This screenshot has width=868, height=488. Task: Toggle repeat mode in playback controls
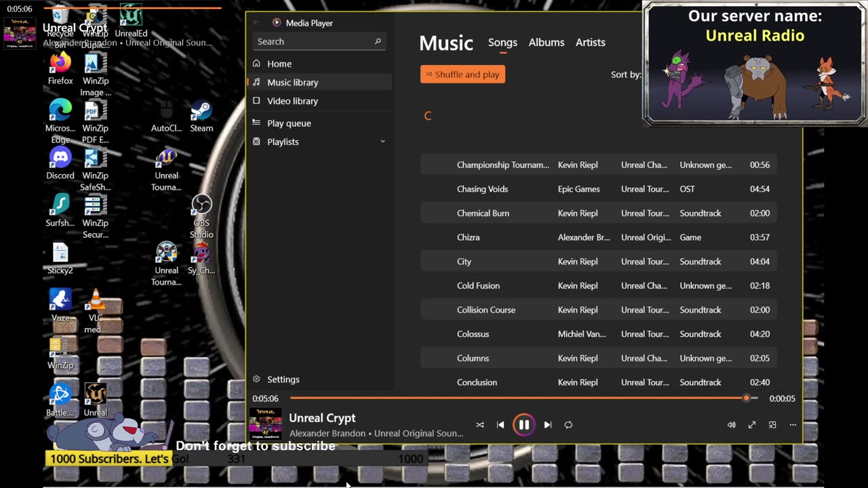[568, 425]
